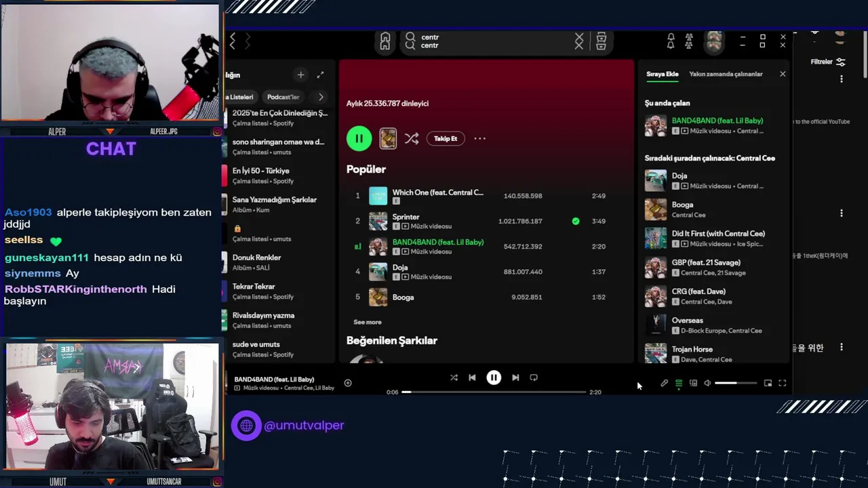Adjust the volume slider
The width and height of the screenshot is (868, 488).
point(736,383)
